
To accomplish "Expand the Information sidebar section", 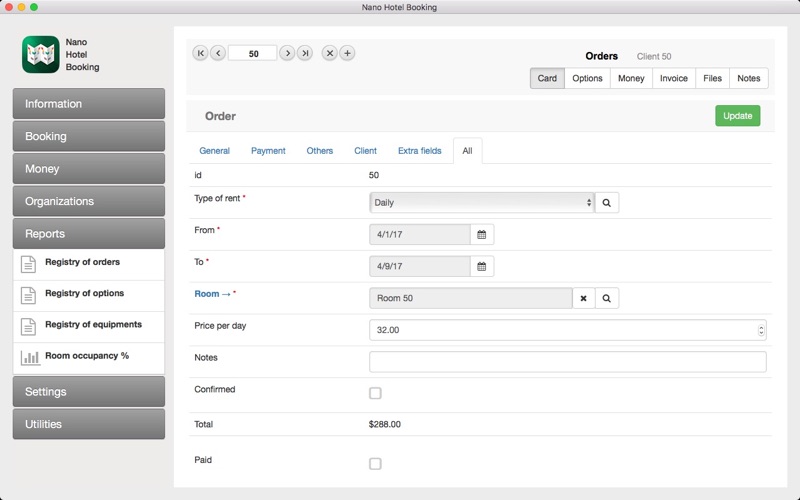I will (x=89, y=104).
